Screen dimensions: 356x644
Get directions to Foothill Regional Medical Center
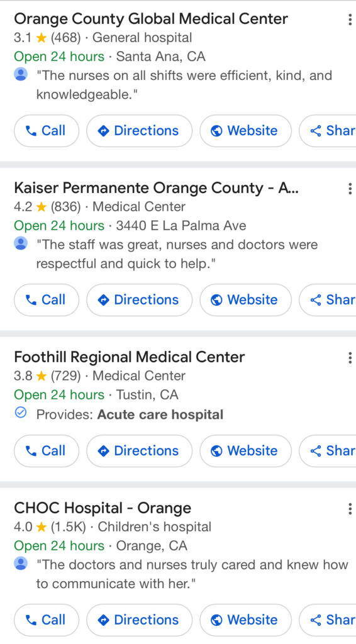point(139,450)
